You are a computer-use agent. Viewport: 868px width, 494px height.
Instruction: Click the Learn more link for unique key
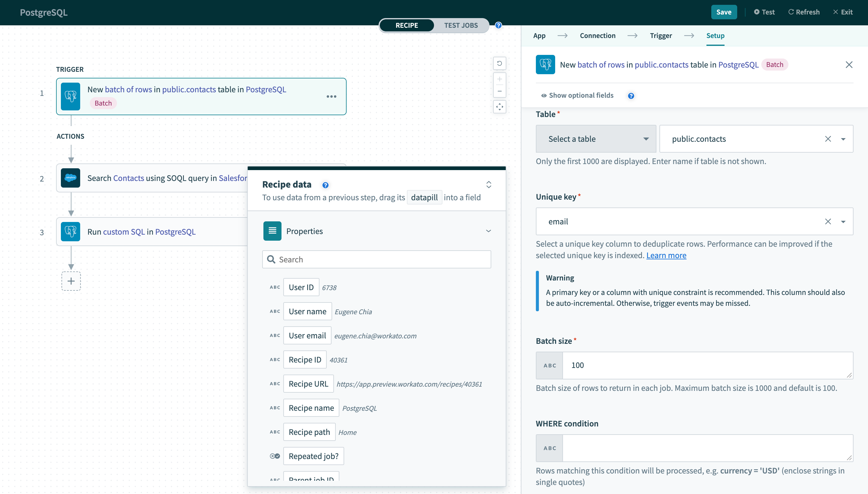coord(666,255)
